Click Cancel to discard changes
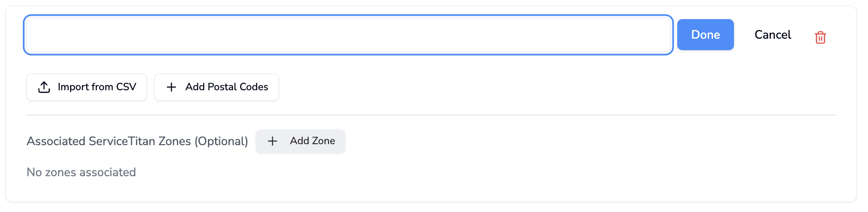The width and height of the screenshot is (868, 212). [773, 34]
